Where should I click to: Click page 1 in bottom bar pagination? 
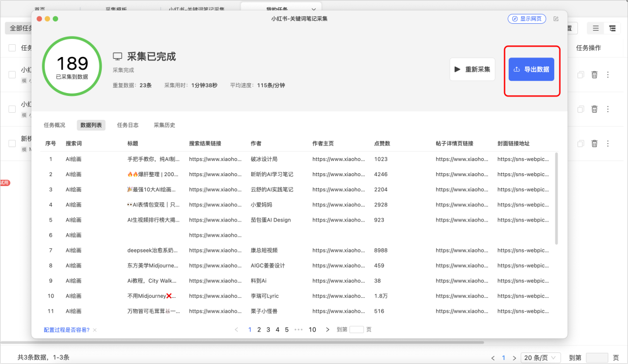click(504, 358)
